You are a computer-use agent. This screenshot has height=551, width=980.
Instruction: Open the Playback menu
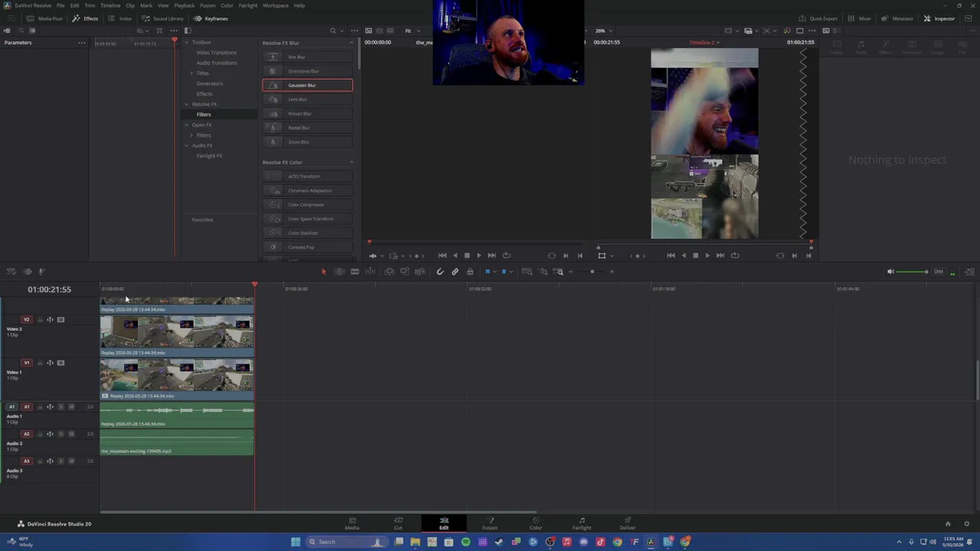pyautogui.click(x=185, y=5)
